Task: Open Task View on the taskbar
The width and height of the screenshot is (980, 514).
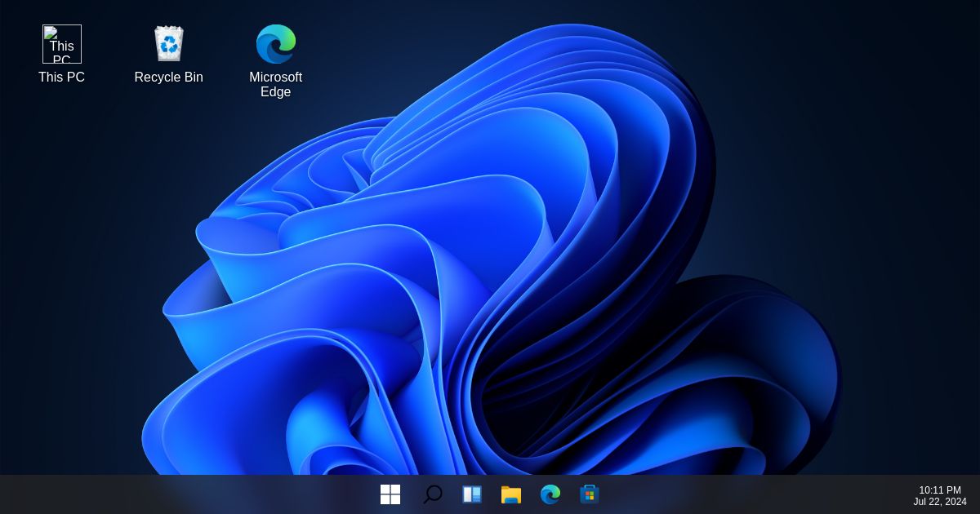Action: click(x=472, y=494)
